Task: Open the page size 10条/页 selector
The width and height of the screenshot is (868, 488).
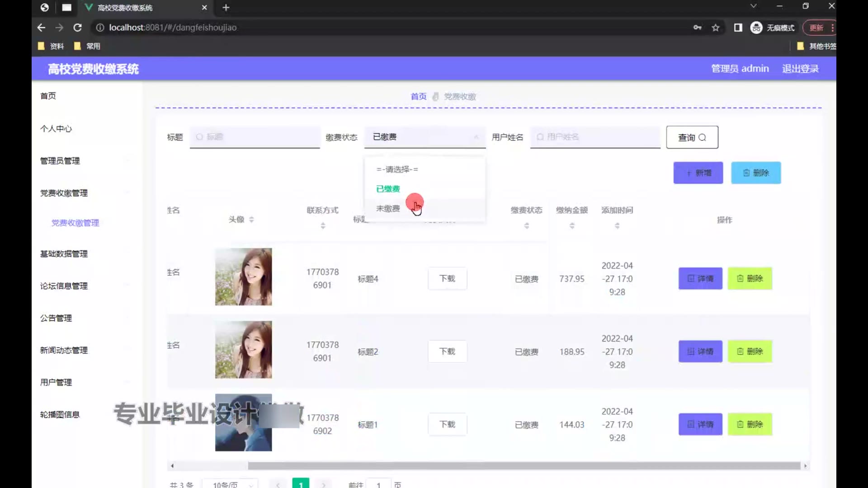Action: (x=230, y=484)
